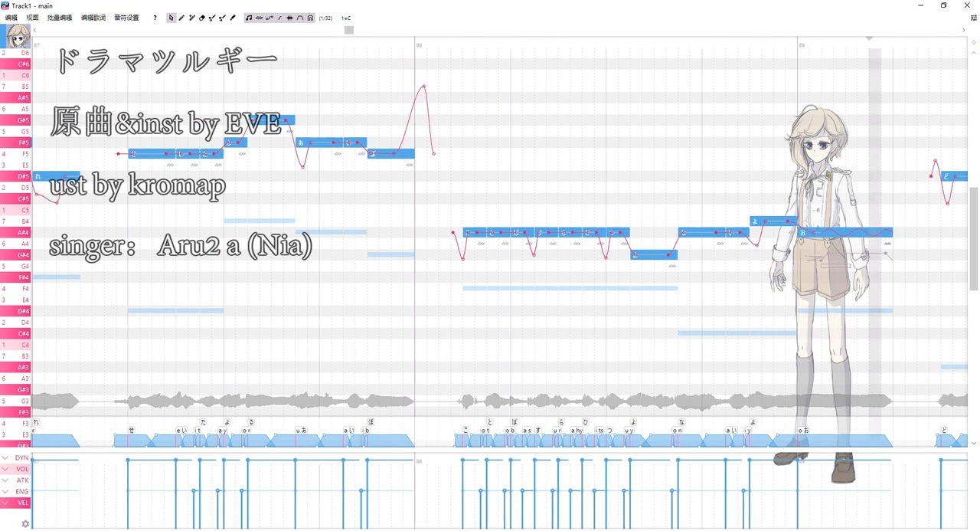
Task: Click the 'o n' phoneme label
Action: coord(678,431)
